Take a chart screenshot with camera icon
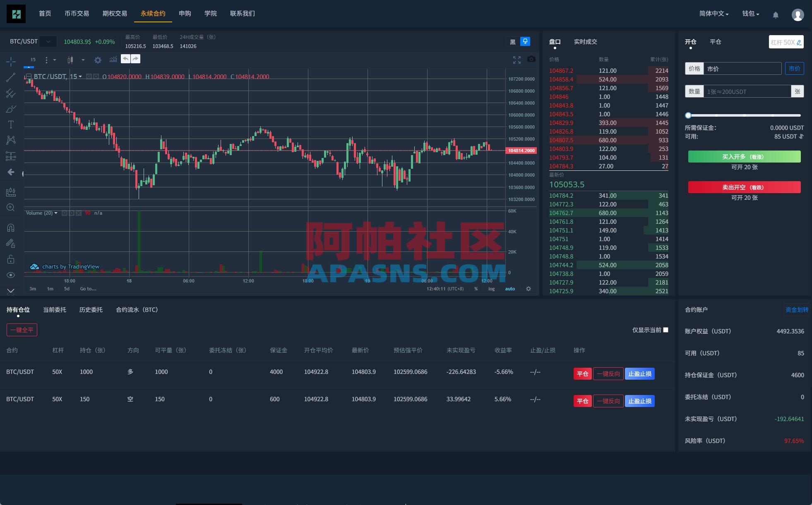The image size is (812, 505). tap(531, 59)
